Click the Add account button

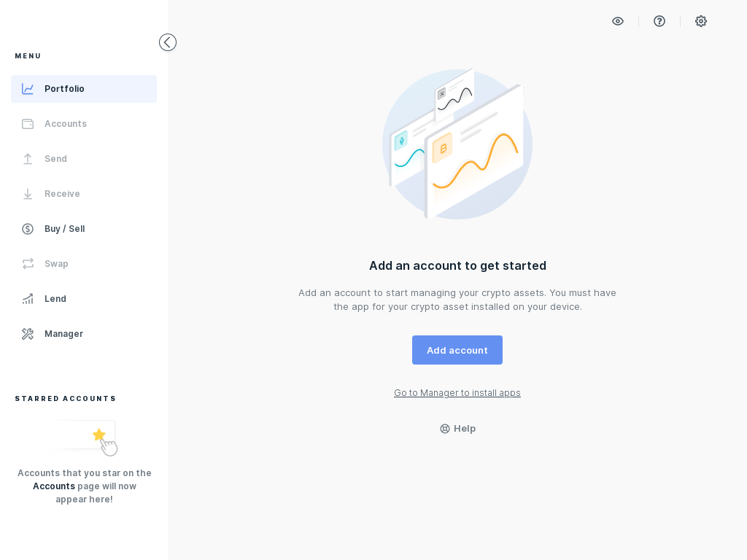point(457,350)
